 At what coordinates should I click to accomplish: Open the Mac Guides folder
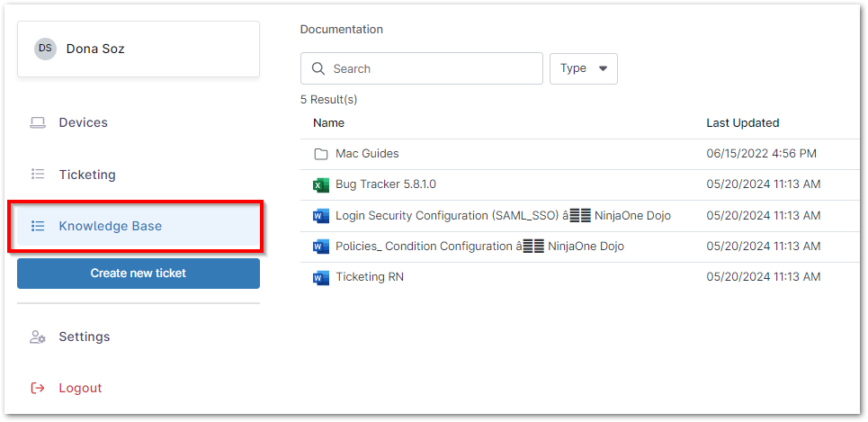coord(367,154)
